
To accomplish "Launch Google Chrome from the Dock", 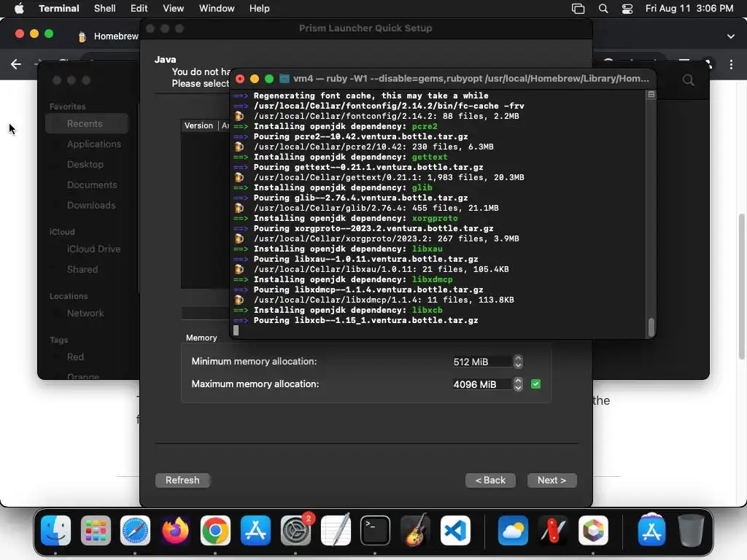I will coord(215,531).
